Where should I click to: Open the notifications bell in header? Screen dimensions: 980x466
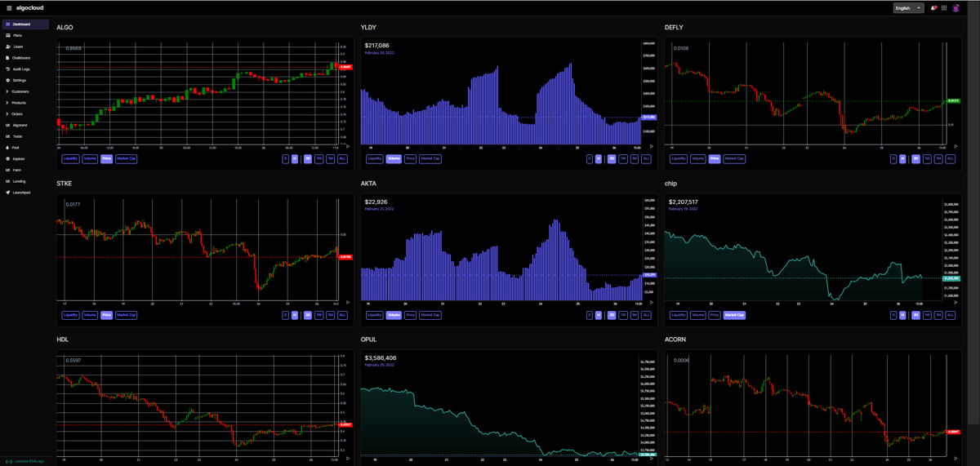coord(933,8)
